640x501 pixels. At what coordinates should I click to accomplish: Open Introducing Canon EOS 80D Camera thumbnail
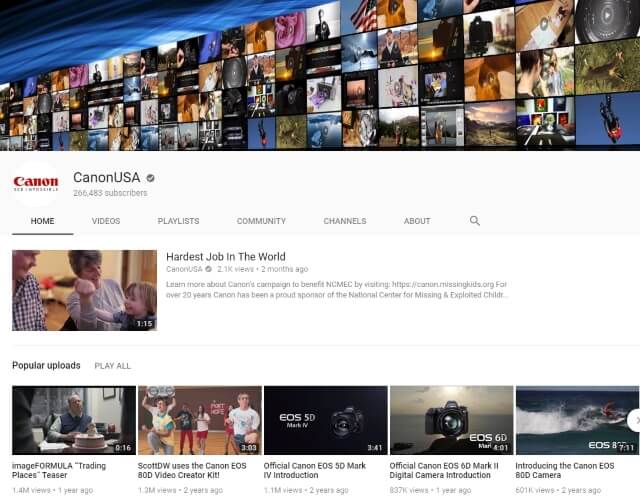(x=577, y=420)
